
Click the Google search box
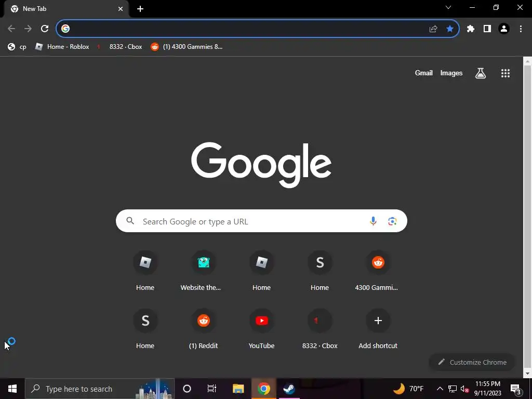tap(261, 221)
